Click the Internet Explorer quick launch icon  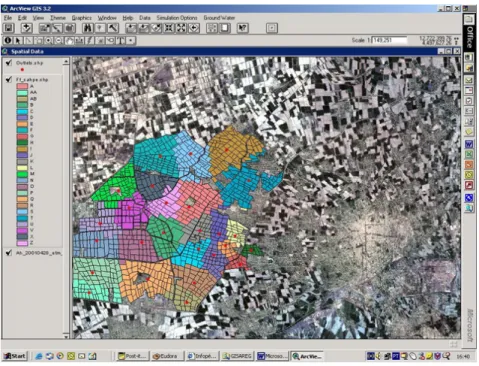[x=39, y=356]
